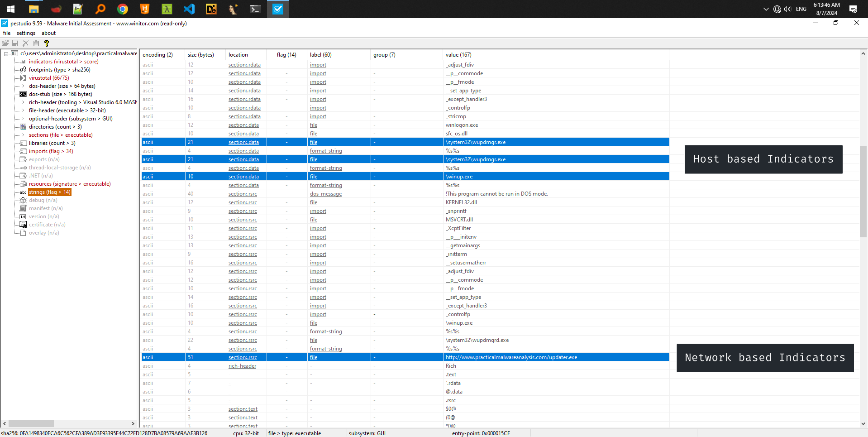The width and height of the screenshot is (868, 437).
Task: Sort by the size (bytes) column header
Action: 201,55
